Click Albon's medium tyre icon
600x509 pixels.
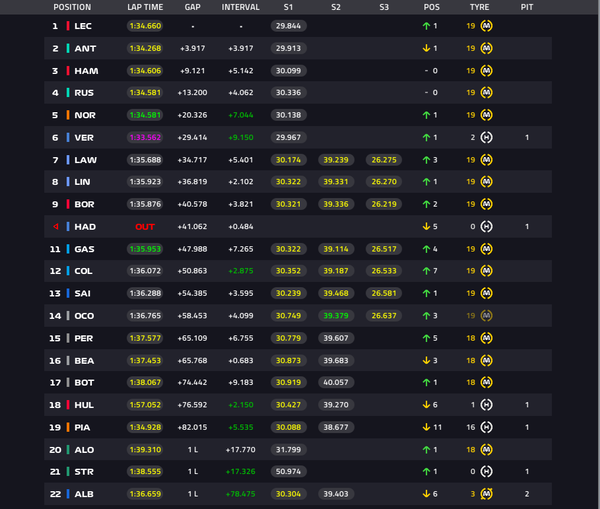point(486,494)
